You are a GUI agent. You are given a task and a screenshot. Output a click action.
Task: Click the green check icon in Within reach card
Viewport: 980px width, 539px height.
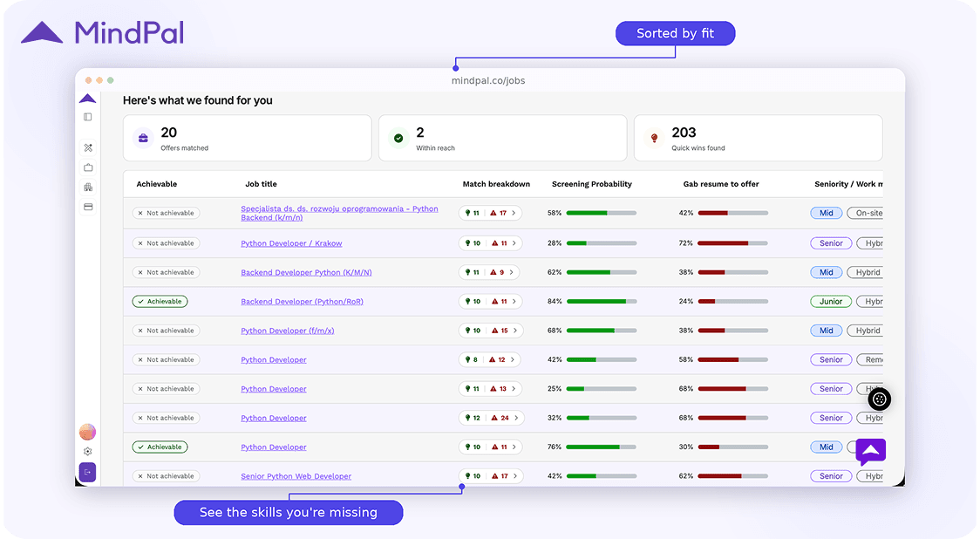tap(398, 138)
